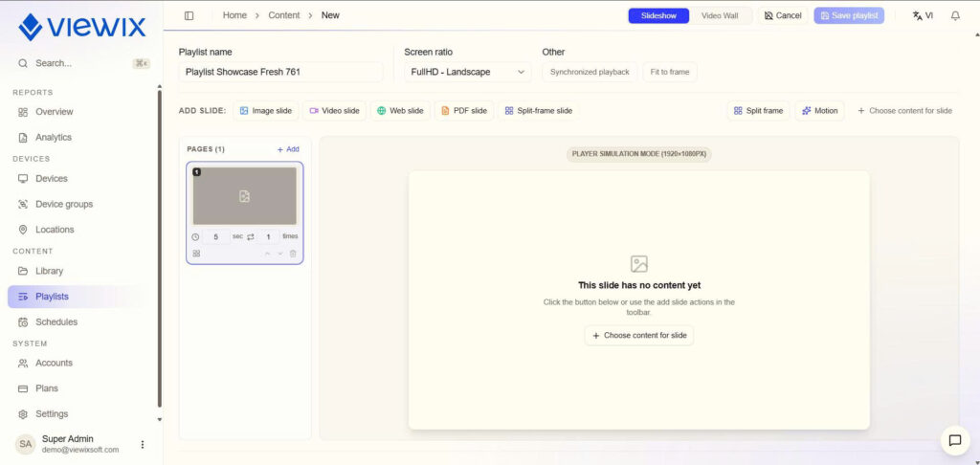Add a new page with + Add
The image size is (980, 465).
point(288,149)
